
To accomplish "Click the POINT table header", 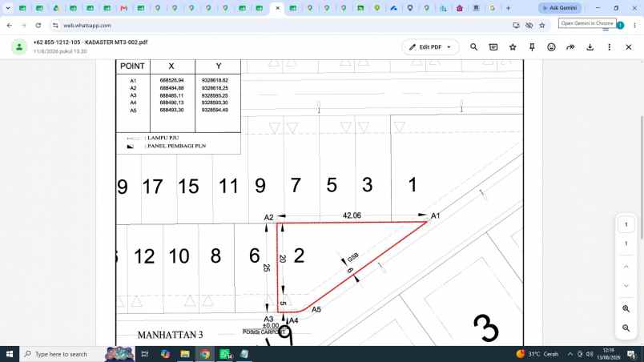I will [132, 66].
